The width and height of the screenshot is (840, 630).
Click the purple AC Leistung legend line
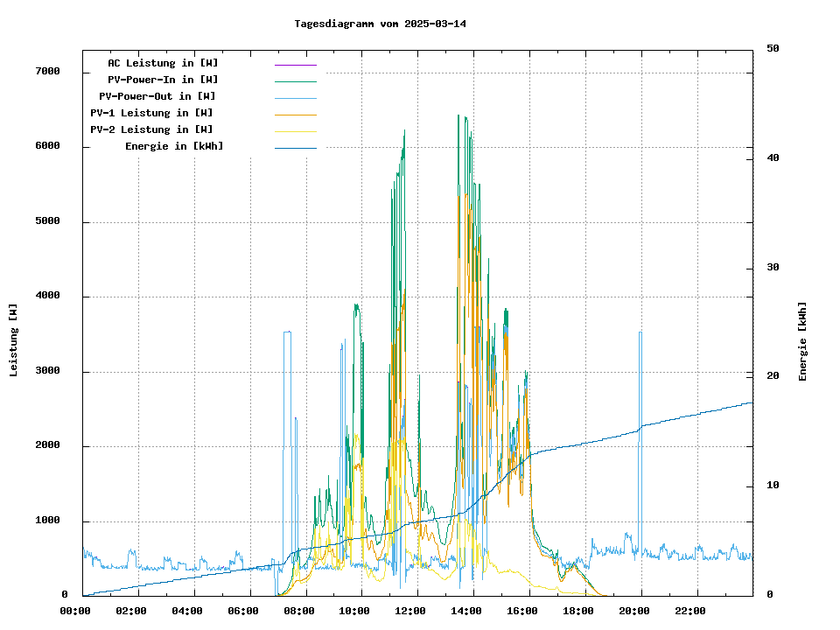point(295,65)
